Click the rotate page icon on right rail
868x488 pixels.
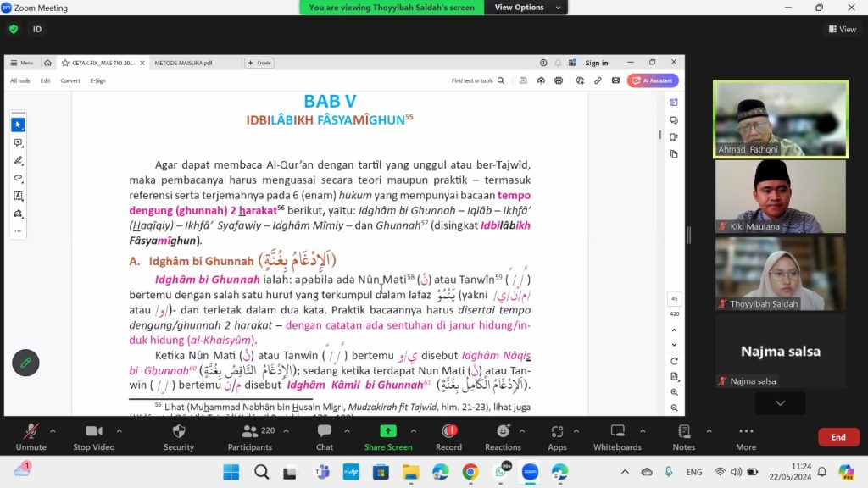click(x=674, y=361)
